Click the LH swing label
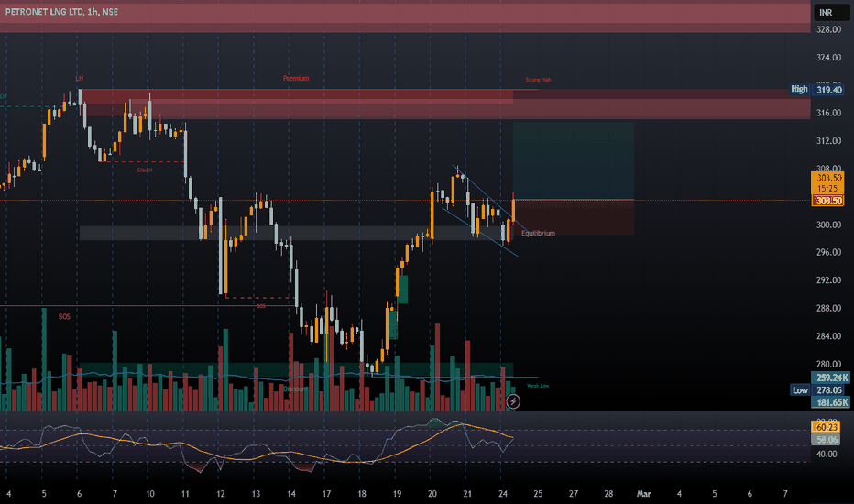This screenshot has height=504, width=854. point(80,79)
